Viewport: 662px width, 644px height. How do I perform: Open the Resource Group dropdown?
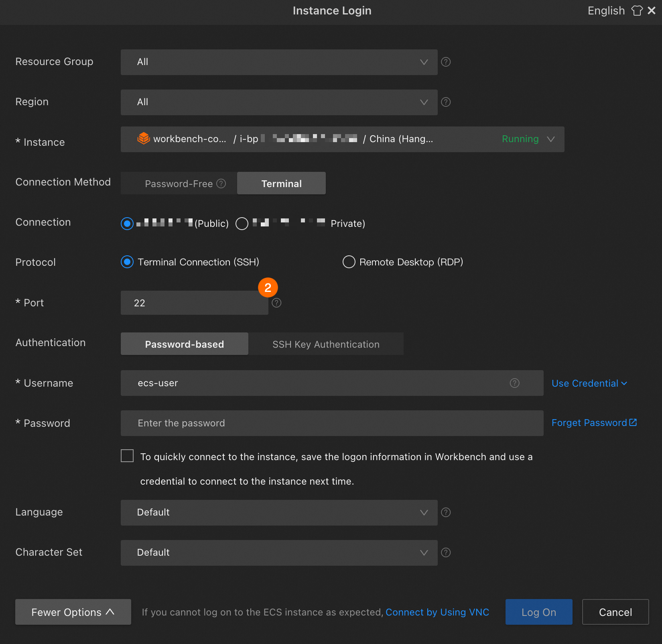[279, 62]
